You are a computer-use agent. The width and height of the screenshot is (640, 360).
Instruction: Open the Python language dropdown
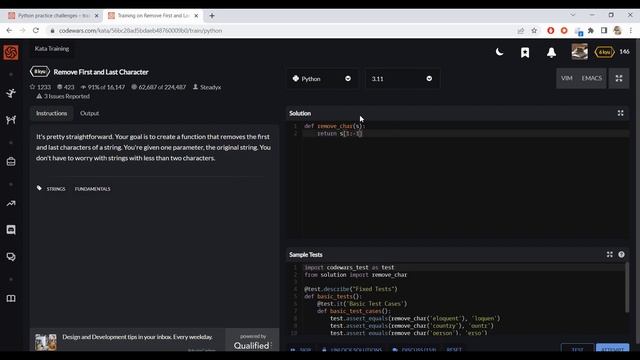[x=322, y=78]
